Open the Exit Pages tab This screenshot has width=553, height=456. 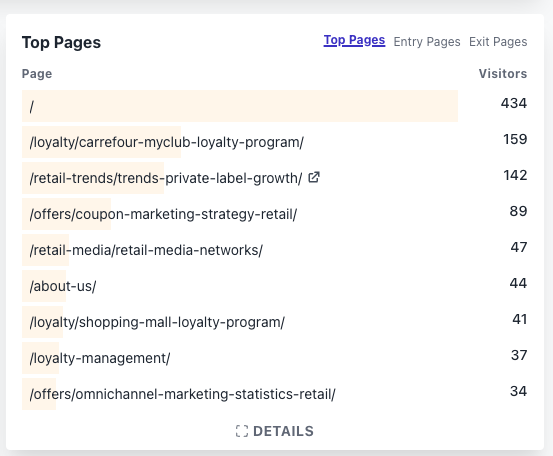pyautogui.click(x=498, y=42)
